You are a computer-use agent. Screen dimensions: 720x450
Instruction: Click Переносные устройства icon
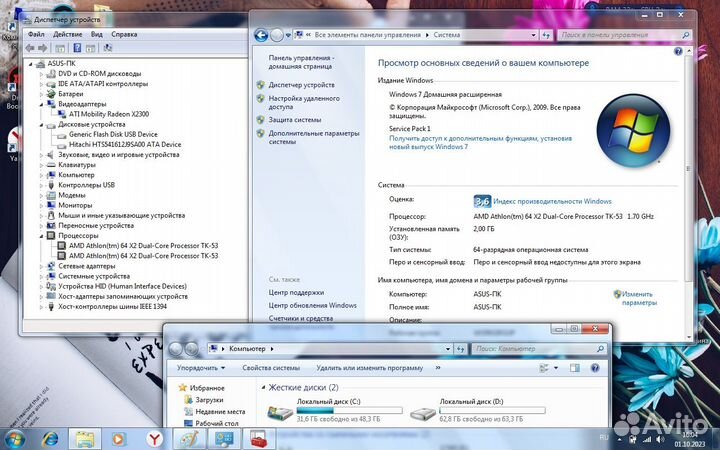pyautogui.click(x=51, y=225)
